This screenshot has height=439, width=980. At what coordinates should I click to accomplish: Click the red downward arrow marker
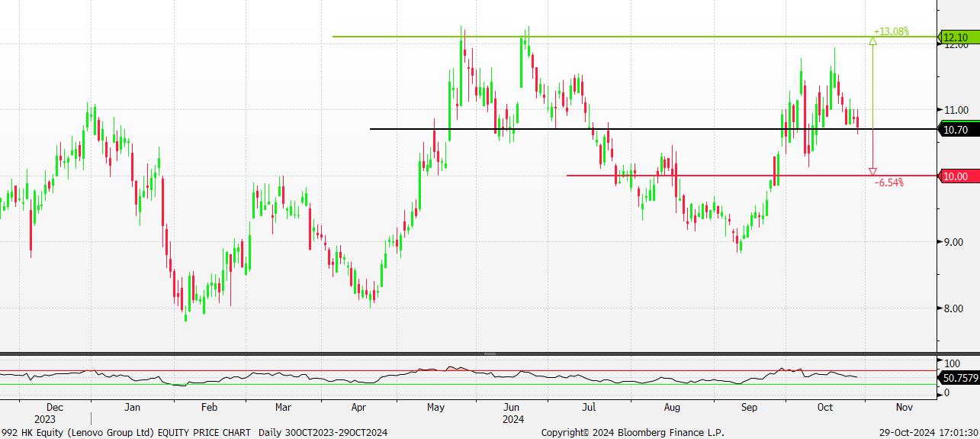[x=873, y=172]
